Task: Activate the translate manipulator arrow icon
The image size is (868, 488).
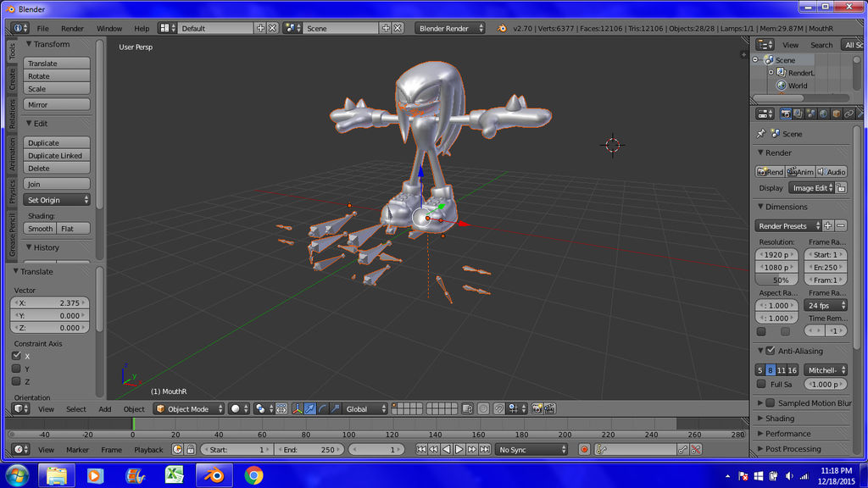Action: click(309, 408)
